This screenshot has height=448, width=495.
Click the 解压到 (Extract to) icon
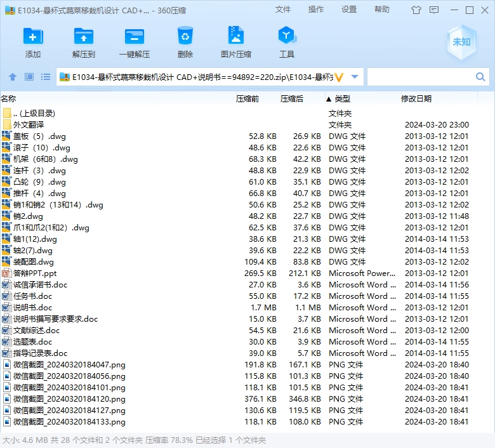(x=83, y=36)
